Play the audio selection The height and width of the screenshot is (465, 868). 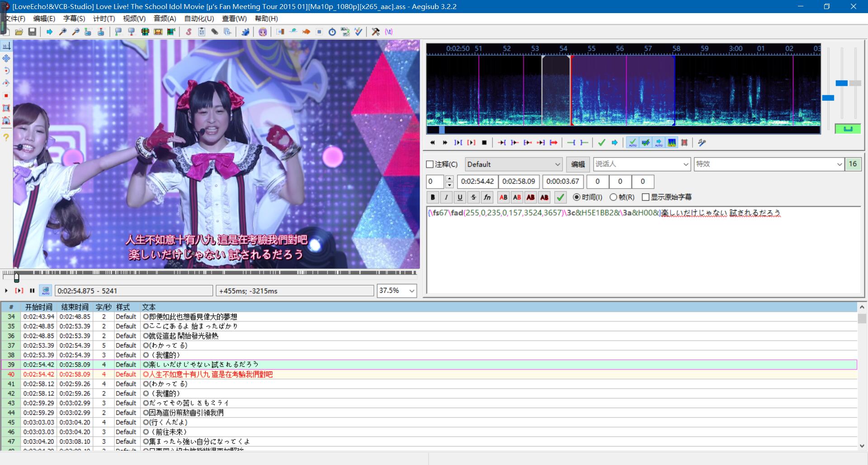pos(458,142)
